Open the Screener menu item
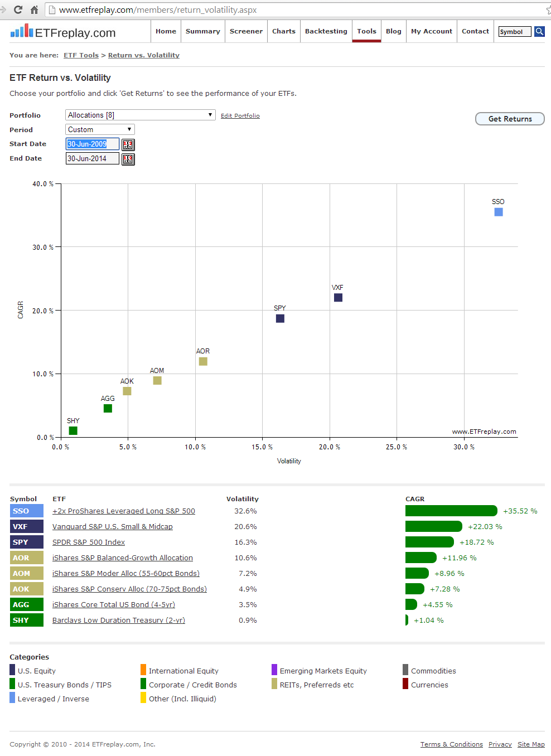Screen dimensions: 551x756 click(246, 31)
